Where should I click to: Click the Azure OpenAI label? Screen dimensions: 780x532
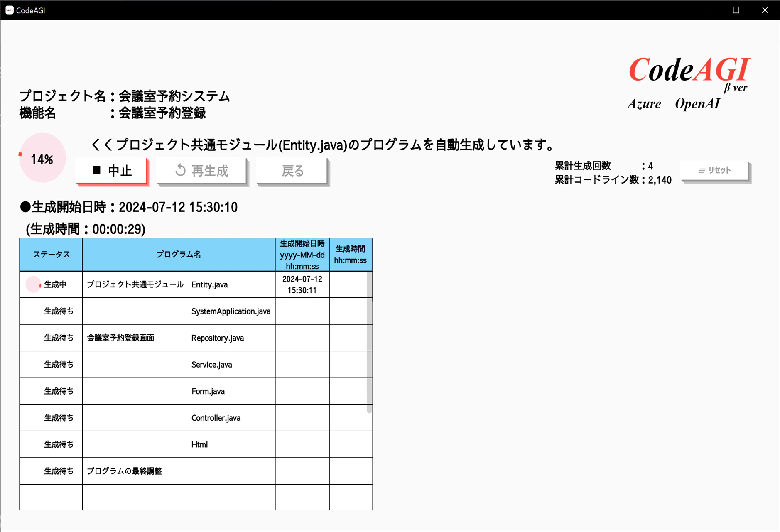[673, 104]
